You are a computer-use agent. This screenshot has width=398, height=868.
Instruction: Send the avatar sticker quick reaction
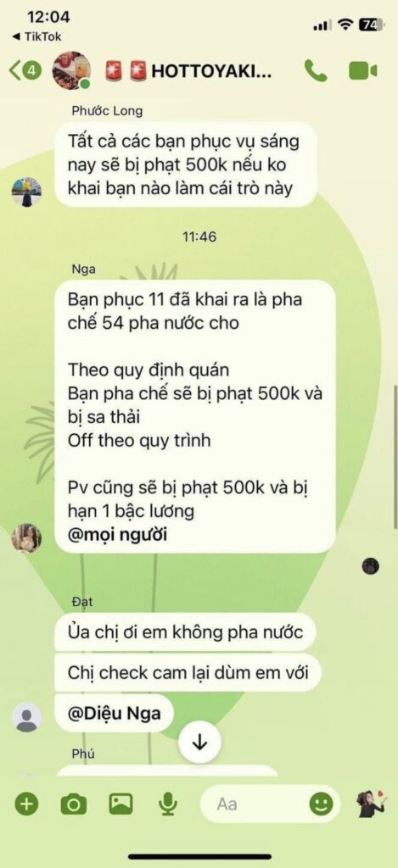[x=370, y=804]
